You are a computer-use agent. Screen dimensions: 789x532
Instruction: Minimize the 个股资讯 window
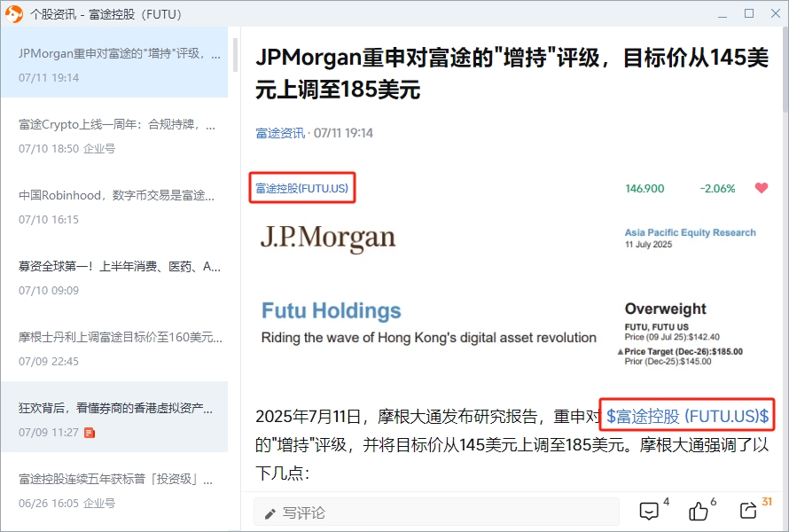pos(723,14)
